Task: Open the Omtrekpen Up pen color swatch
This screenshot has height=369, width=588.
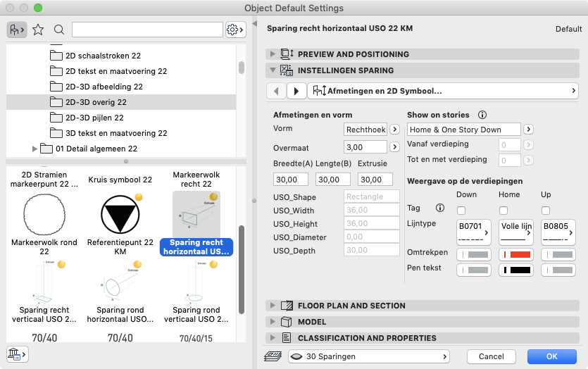Action: [558, 255]
